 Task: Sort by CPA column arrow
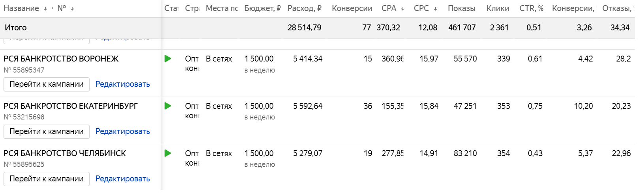(402, 9)
